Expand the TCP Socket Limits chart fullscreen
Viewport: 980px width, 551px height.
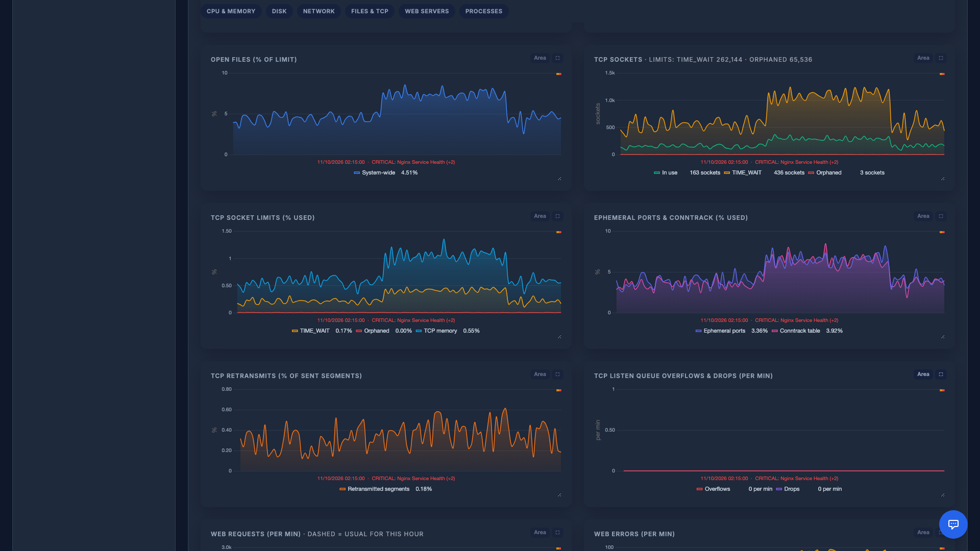coord(557,216)
